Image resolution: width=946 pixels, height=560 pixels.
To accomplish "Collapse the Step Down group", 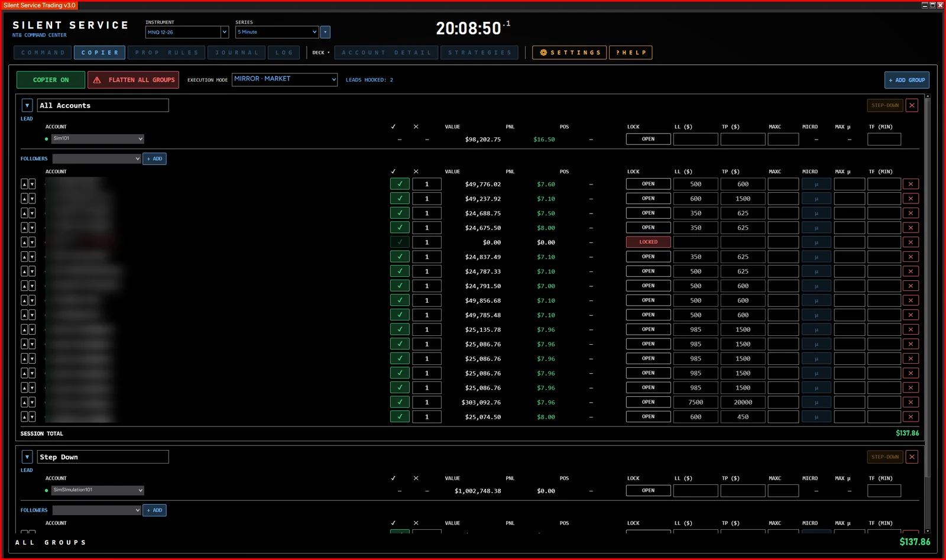I will click(27, 457).
